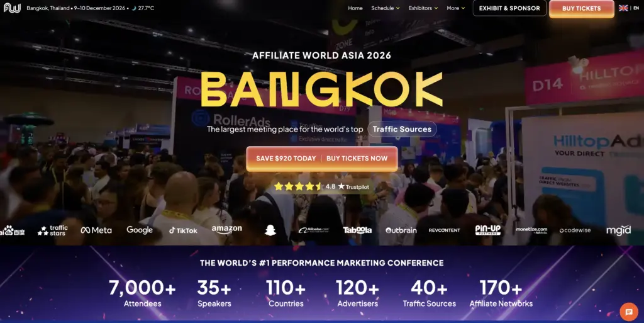Viewport: 644px width, 323px height.
Task: Click the Amazon logo
Action: [x=226, y=230]
